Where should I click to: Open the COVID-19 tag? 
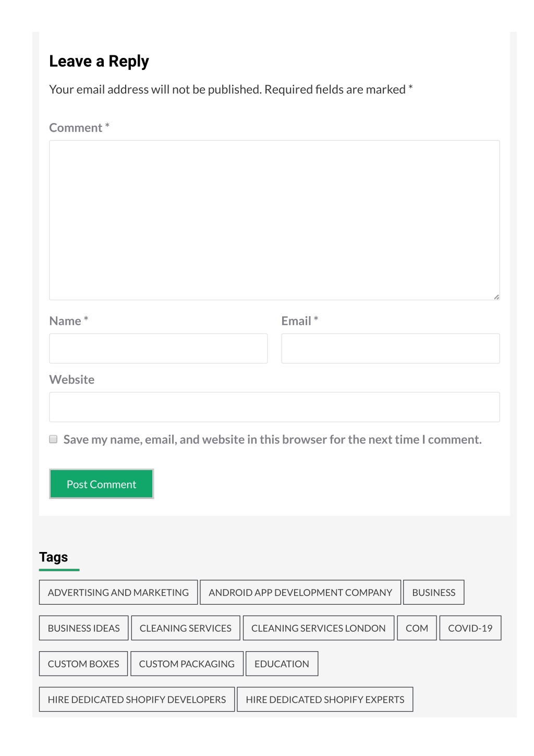[x=470, y=628]
